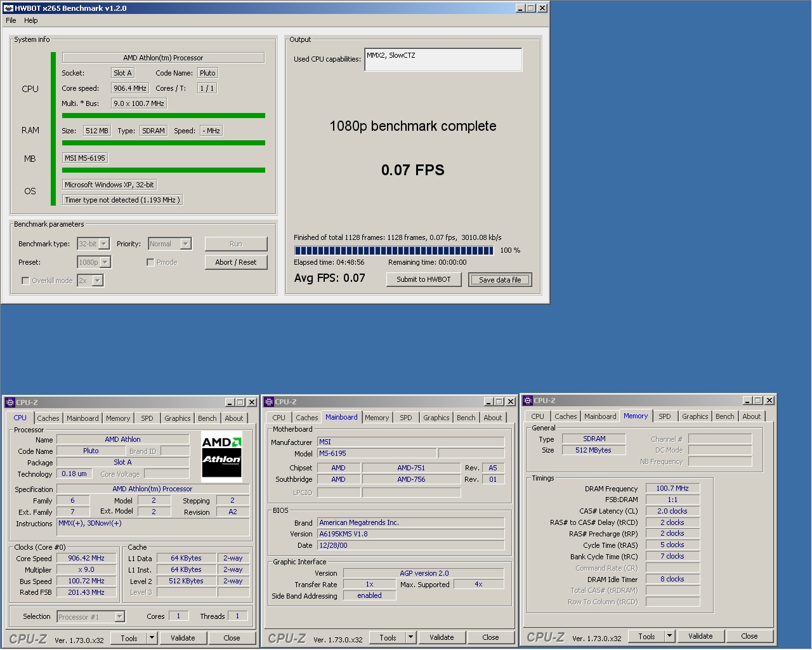Click Validate in the CPU-Z Memory window
Screen dimensions: 812x650
[x=700, y=636]
